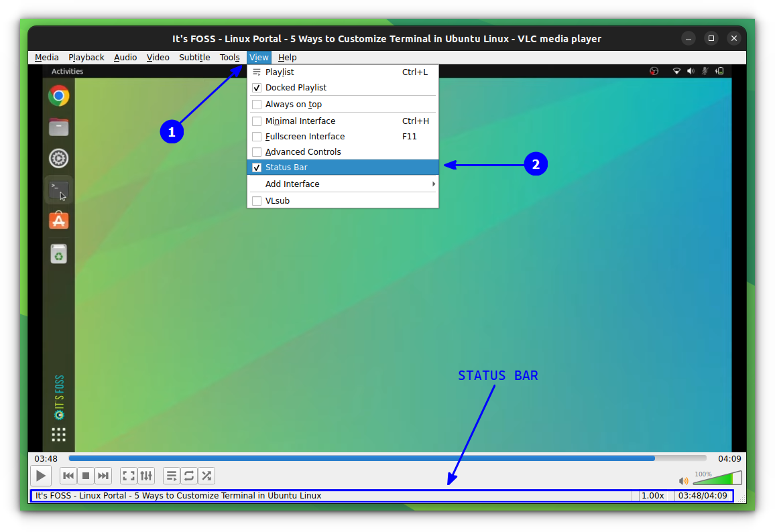775x532 pixels.
Task: Click the Stop playback icon
Action: pyautogui.click(x=86, y=475)
